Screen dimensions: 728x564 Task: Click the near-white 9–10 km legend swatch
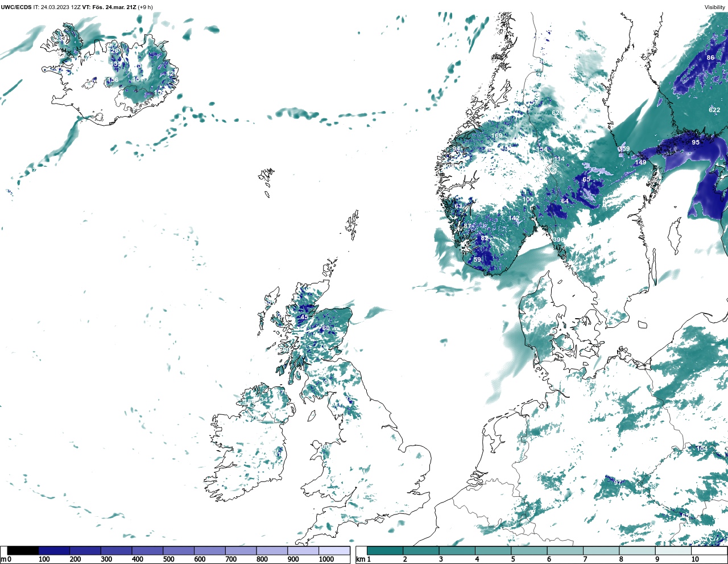[x=673, y=551]
